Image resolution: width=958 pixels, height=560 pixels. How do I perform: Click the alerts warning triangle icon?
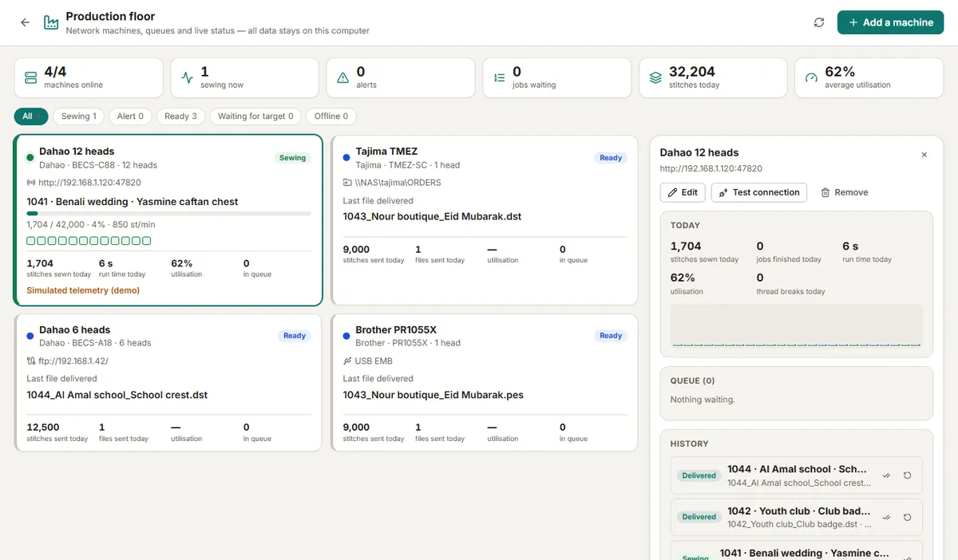343,77
